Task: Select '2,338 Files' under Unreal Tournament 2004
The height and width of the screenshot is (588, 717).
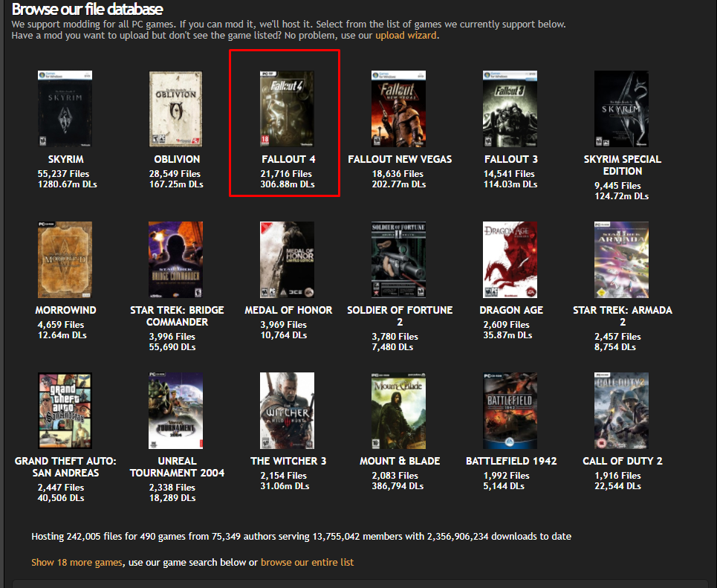Action: (172, 488)
